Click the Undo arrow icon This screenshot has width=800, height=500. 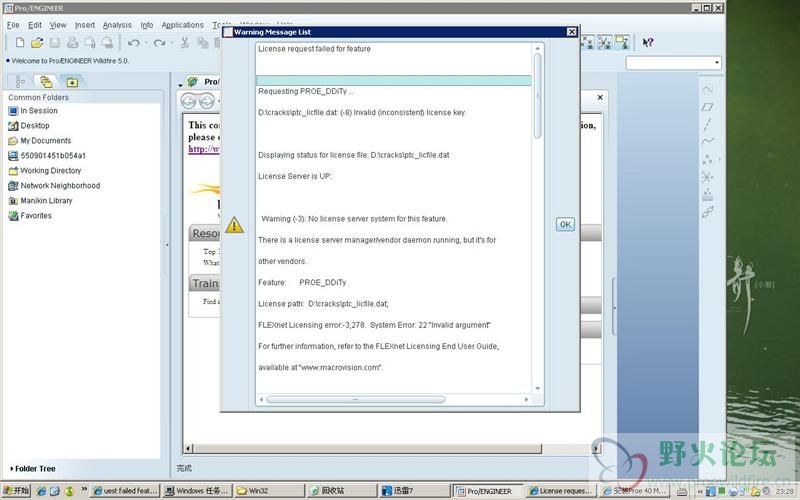click(134, 43)
